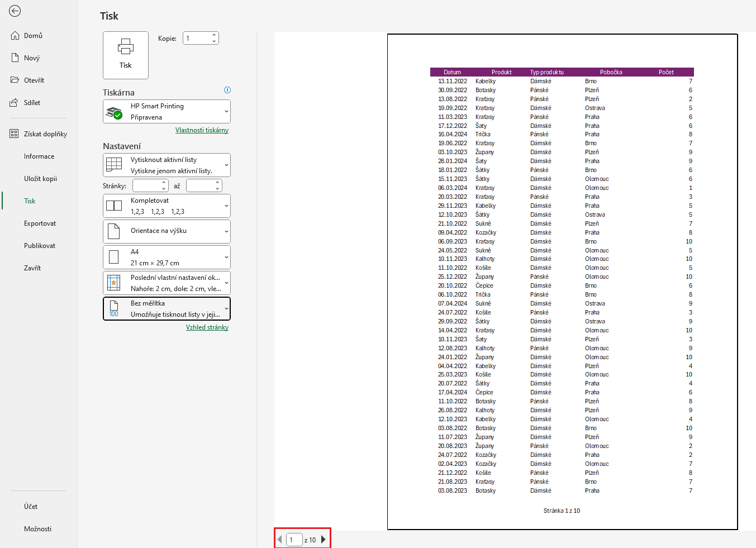This screenshot has height=548, width=756.
Task: Decrease the až to-page value
Action: pyautogui.click(x=218, y=189)
